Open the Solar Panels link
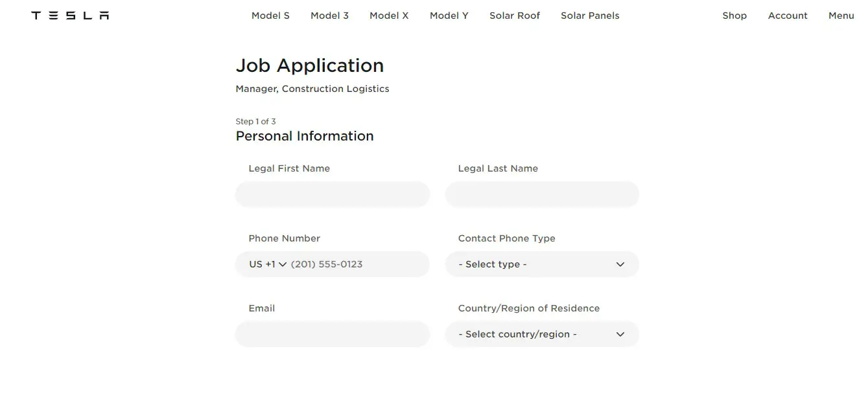The height and width of the screenshot is (395, 868). tap(590, 16)
